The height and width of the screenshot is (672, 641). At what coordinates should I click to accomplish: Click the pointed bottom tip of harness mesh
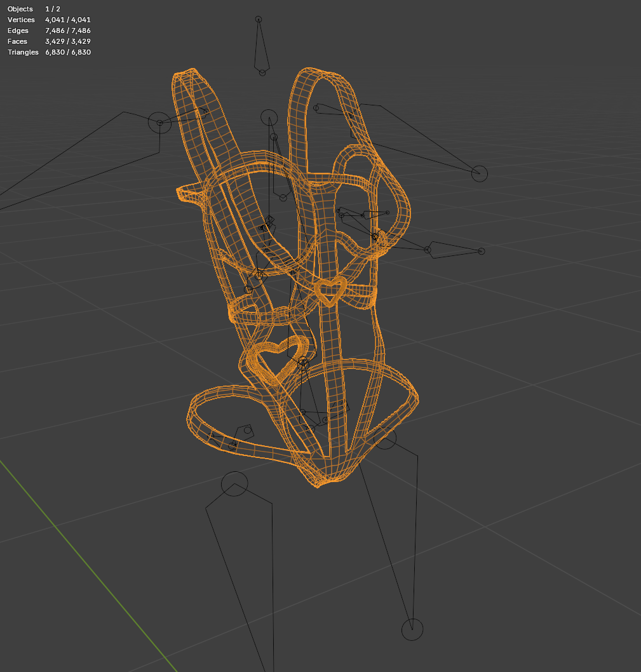(x=318, y=485)
